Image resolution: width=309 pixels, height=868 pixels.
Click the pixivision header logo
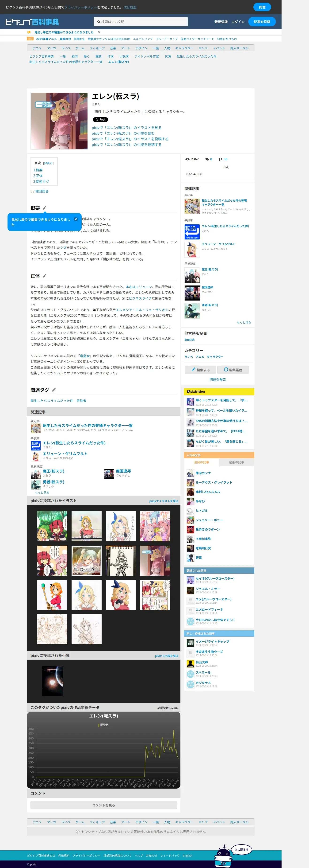pyautogui.click(x=196, y=391)
